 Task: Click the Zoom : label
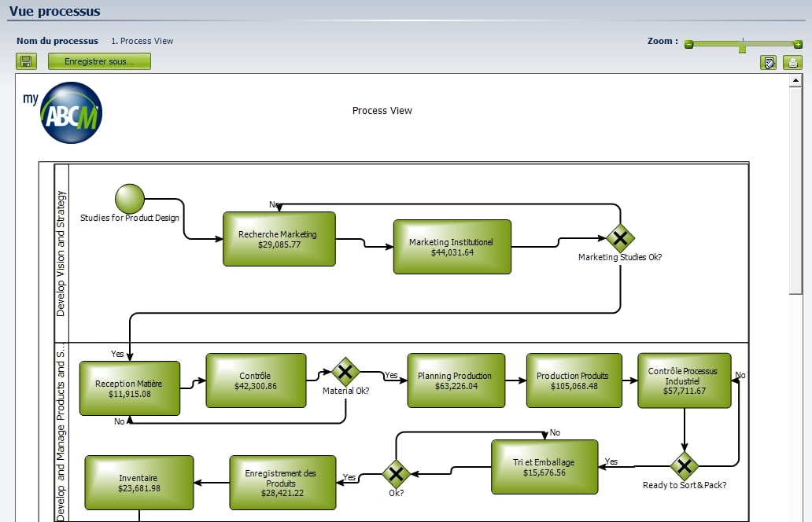tap(663, 41)
